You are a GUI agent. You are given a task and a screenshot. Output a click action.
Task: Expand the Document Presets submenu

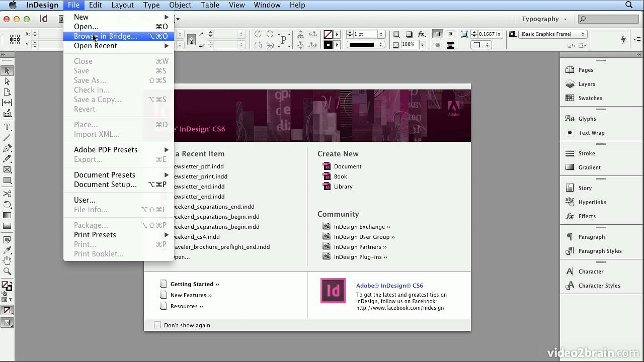118,175
